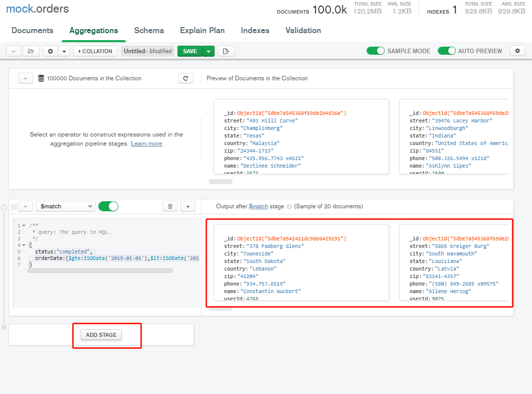Delete the $match stage trash icon

click(170, 206)
